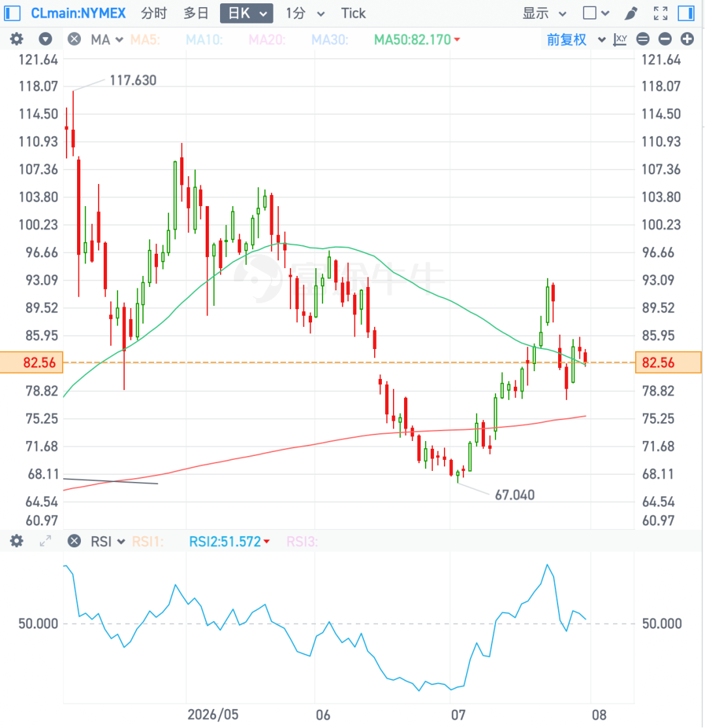Open the 日K period dropdown arrow
705x728 pixels.
point(264,14)
